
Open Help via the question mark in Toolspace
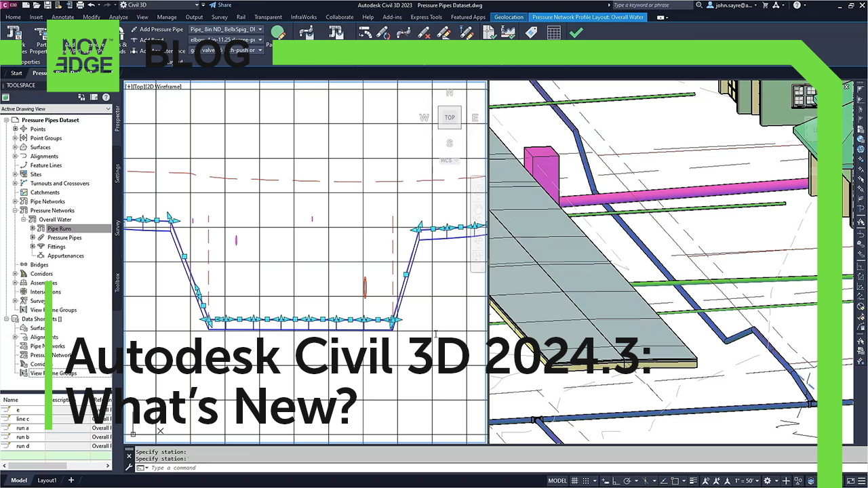(x=106, y=97)
